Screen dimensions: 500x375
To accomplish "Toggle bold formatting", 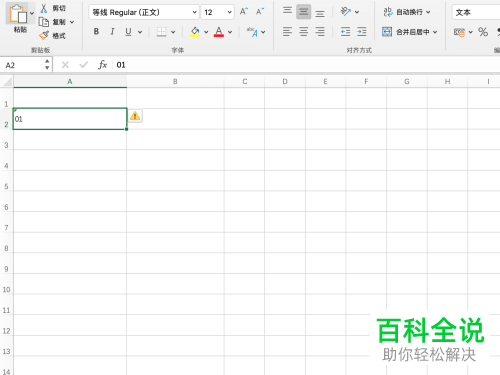I will (96, 32).
